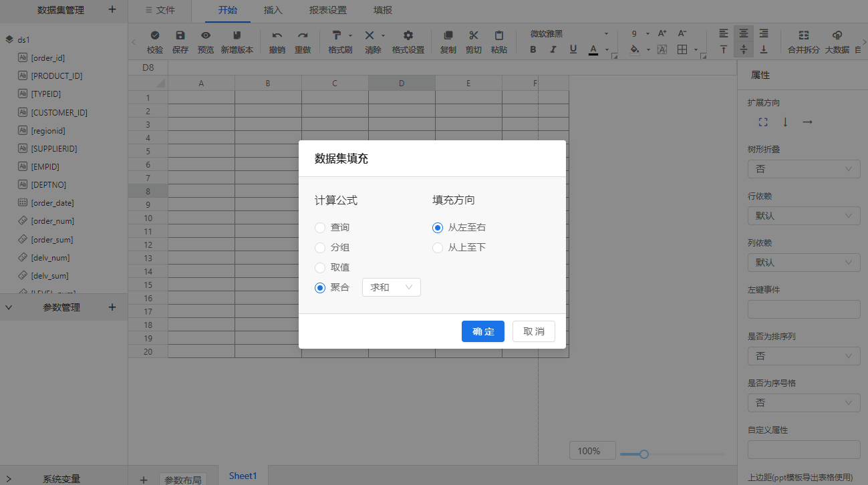The height and width of the screenshot is (485, 868).
Task: Open the 是否为排序列 dropdown
Action: [x=804, y=356]
